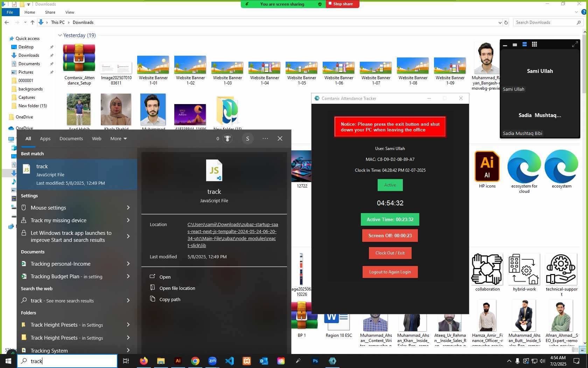
Task: Switch to the Home ribbon tab
Action: coord(30,12)
